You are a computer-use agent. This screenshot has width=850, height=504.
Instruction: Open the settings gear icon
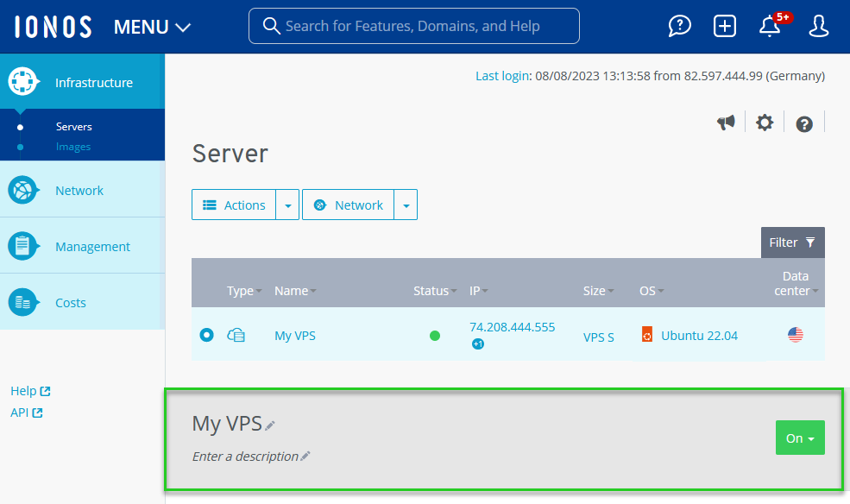pos(765,123)
